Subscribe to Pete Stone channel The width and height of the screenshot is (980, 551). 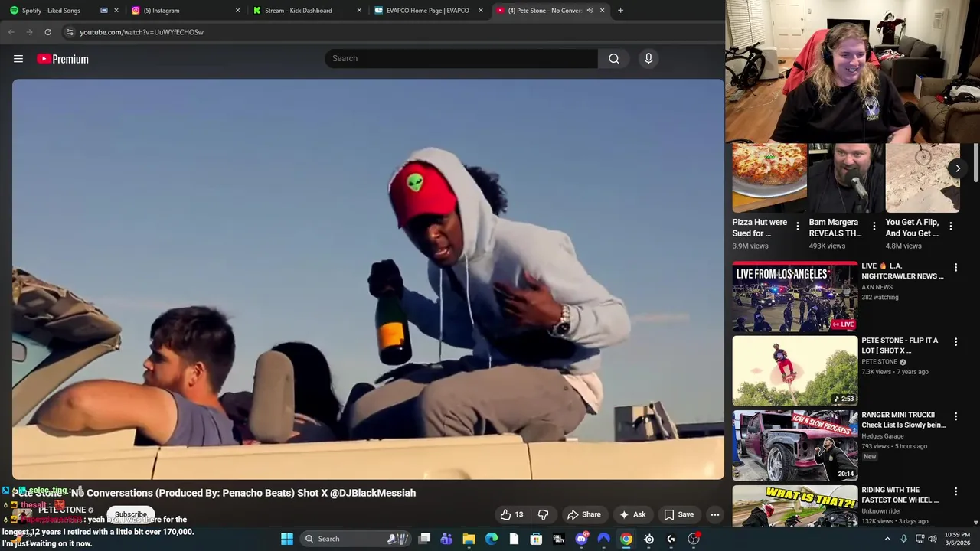pos(131,514)
